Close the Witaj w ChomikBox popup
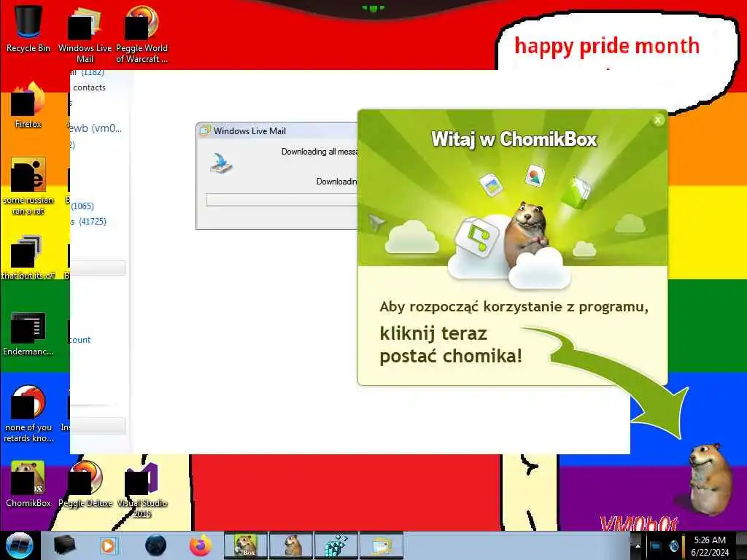The width and height of the screenshot is (747, 560). pos(658,120)
